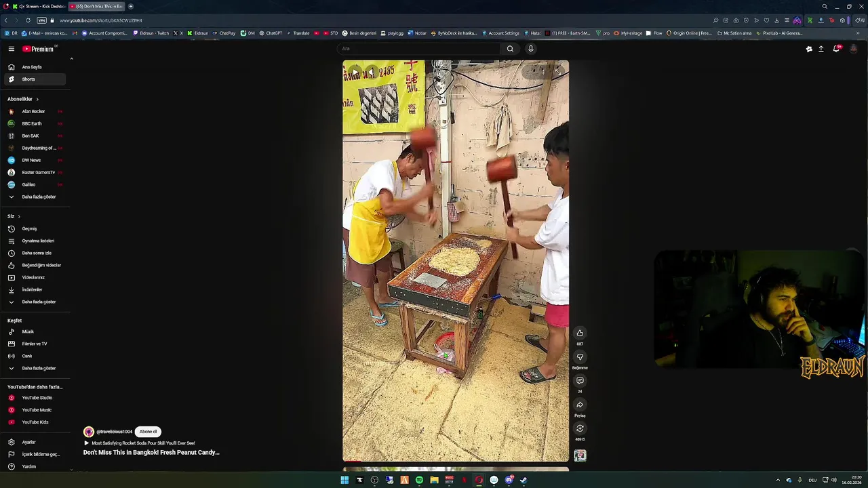The image size is (868, 488).
Task: Subscribe with Abone ol button
Action: (x=148, y=432)
